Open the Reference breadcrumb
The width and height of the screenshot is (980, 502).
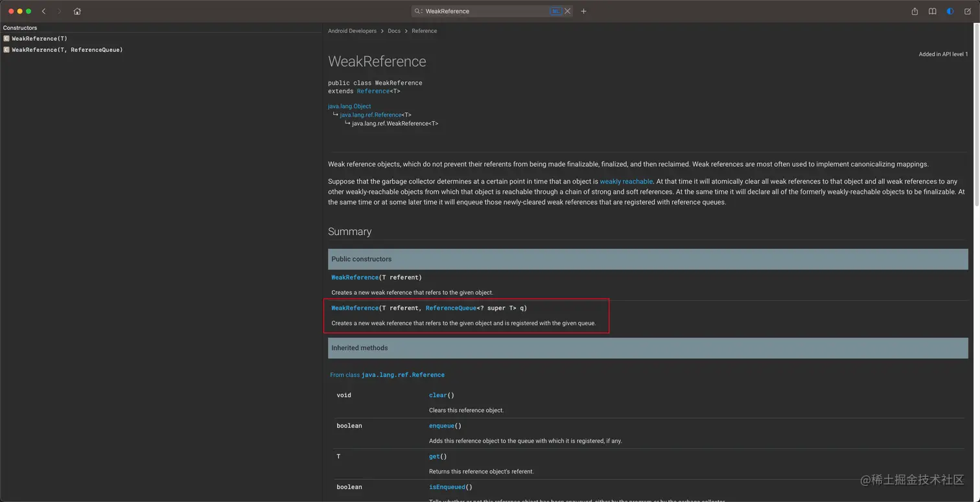pos(424,31)
